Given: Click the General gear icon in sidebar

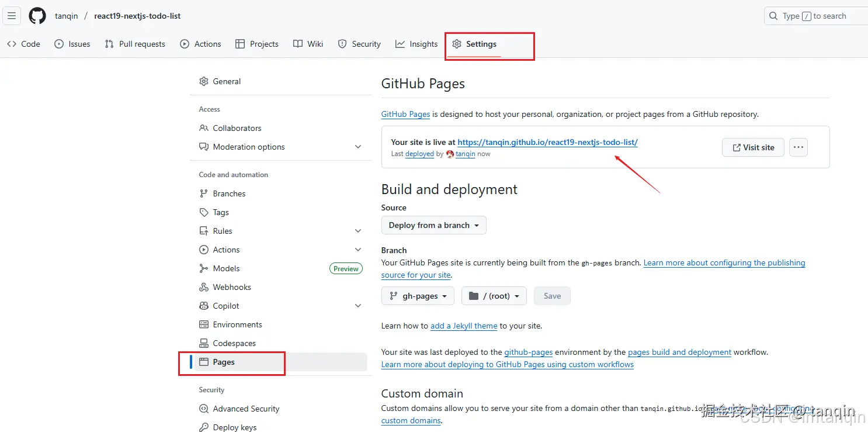Looking at the screenshot, I should [204, 81].
